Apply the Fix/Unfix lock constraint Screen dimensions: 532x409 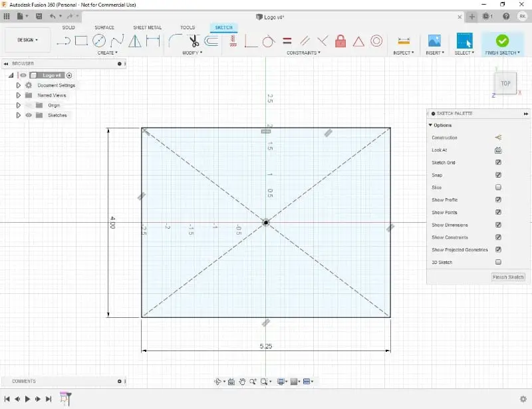point(340,41)
